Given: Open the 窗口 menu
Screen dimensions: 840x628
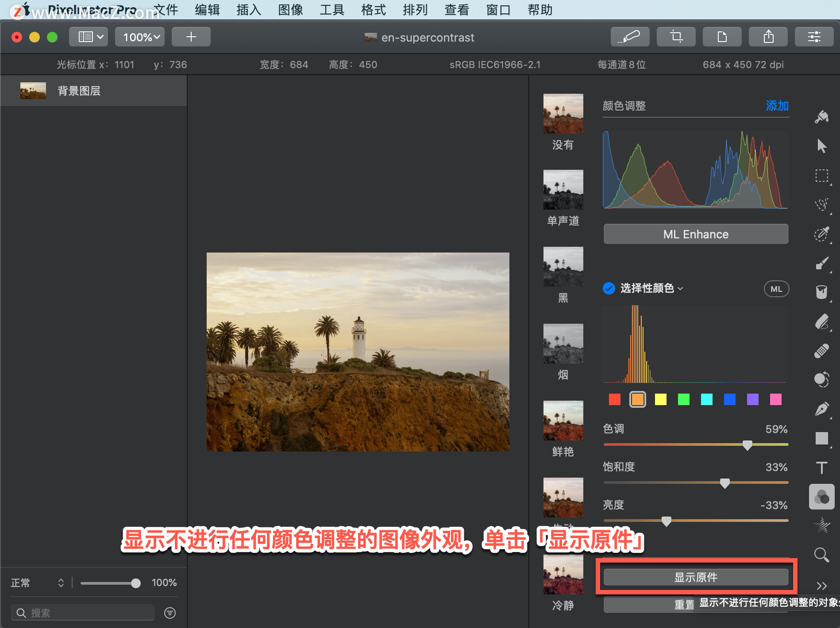Looking at the screenshot, I should [x=498, y=10].
